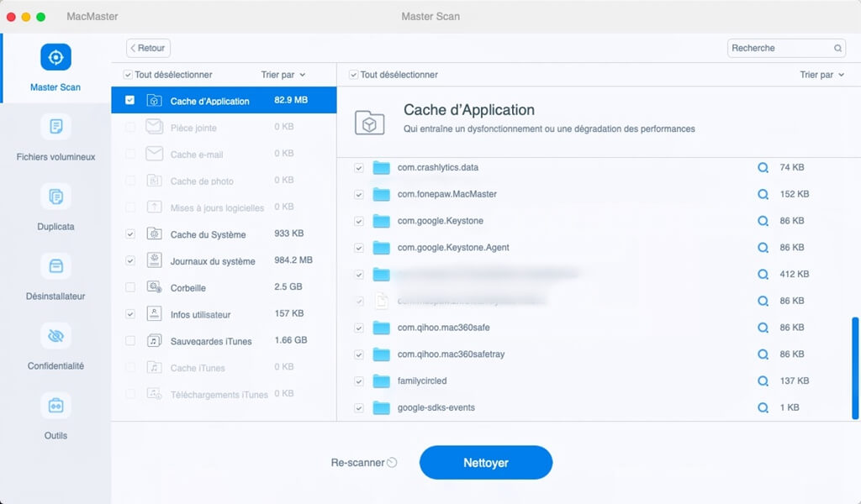
Task: Click magnifier icon for familycircled folder
Action: coord(763,381)
